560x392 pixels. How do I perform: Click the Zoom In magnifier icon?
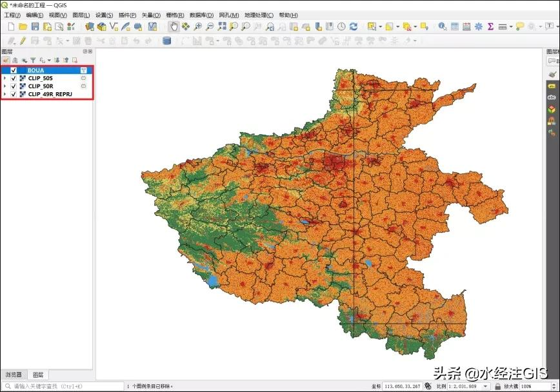[198, 26]
